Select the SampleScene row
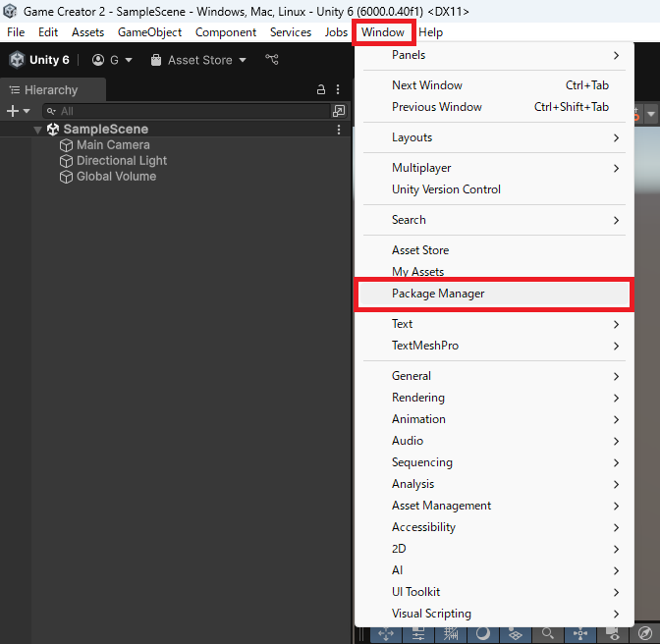The width and height of the screenshot is (660, 644). tap(175, 129)
